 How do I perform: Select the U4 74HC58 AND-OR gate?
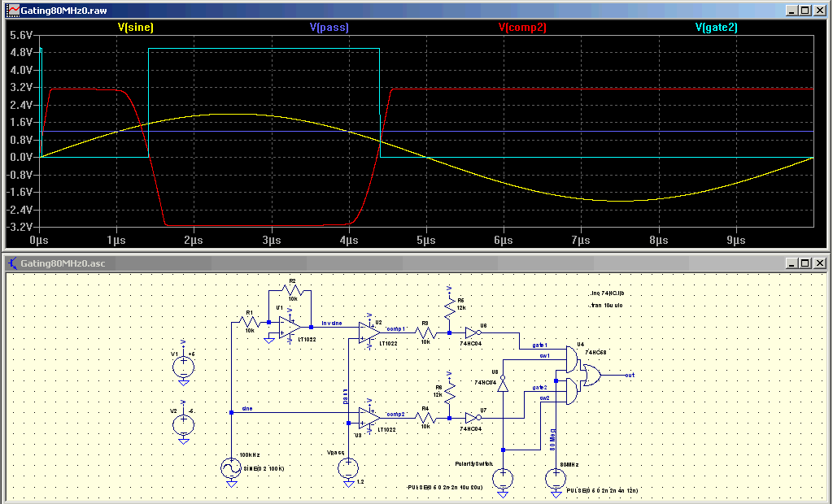[583, 375]
